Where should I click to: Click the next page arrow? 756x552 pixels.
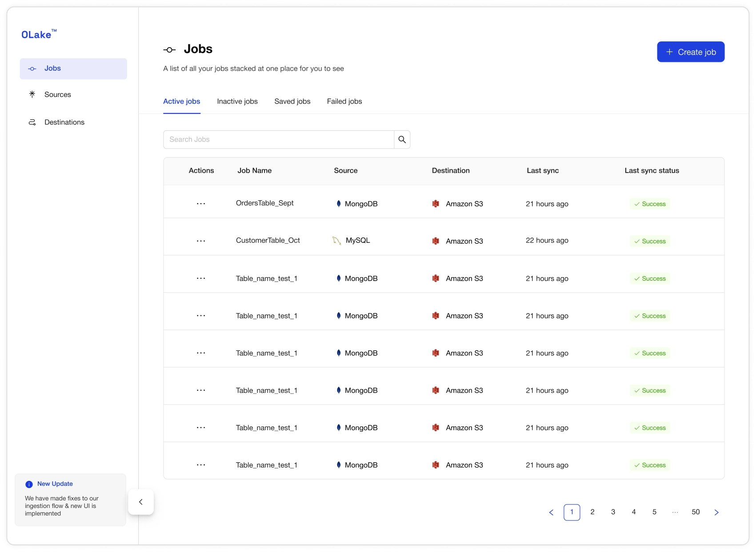click(716, 512)
